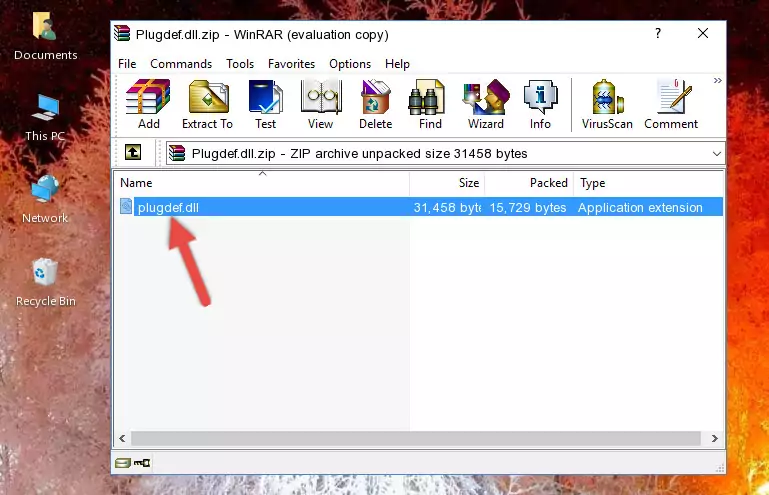The height and width of the screenshot is (495, 769).
Task: Sort by Size column header
Action: (x=447, y=182)
